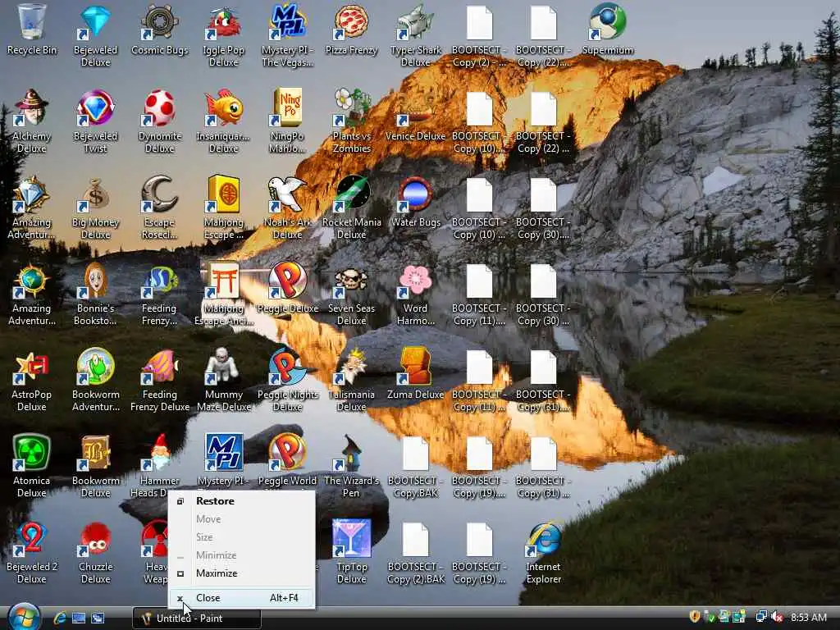Select the Bookworm Adventures shortcut
This screenshot has height=630, width=840.
(95, 381)
